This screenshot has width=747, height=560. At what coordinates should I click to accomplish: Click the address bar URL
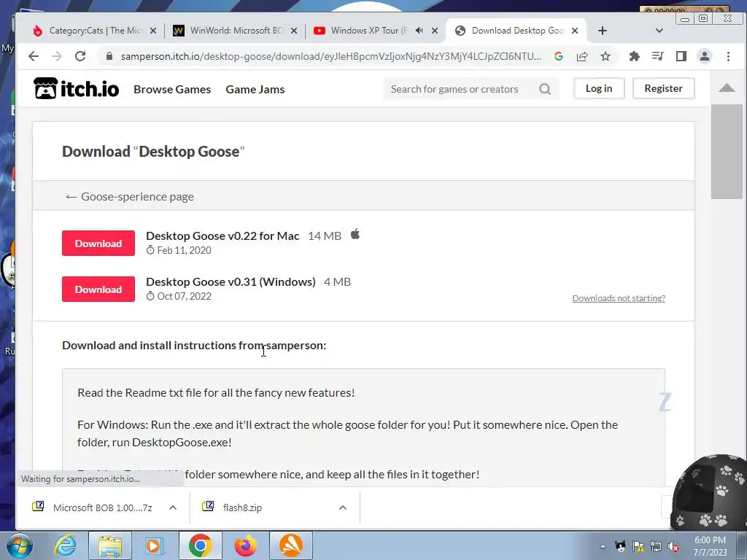[x=330, y=56]
